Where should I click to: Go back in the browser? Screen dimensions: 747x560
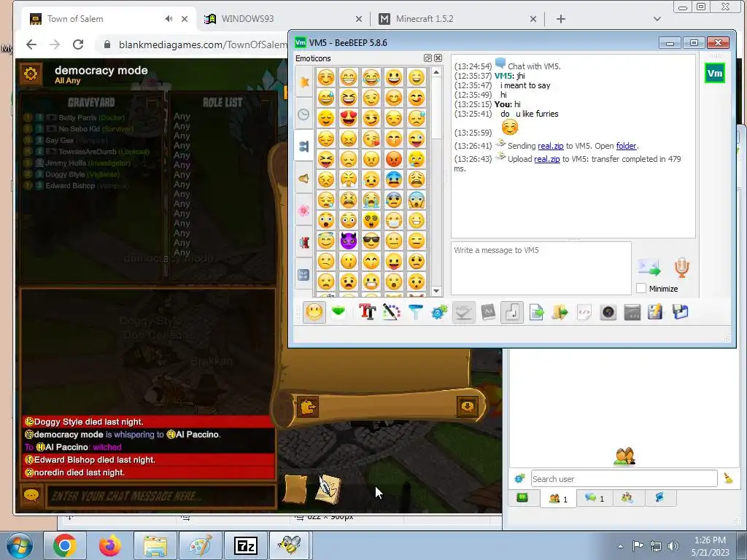point(31,44)
